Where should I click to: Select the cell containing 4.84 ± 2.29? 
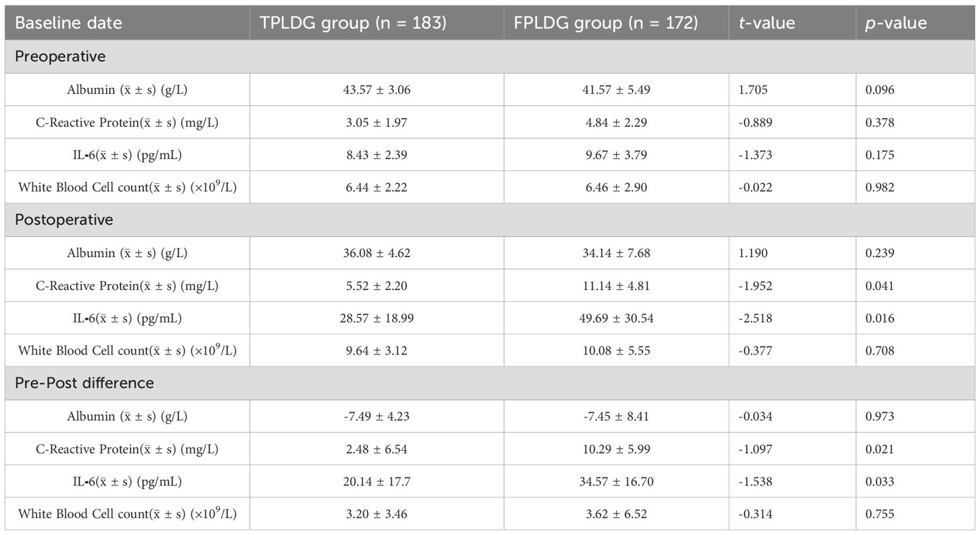click(616, 122)
